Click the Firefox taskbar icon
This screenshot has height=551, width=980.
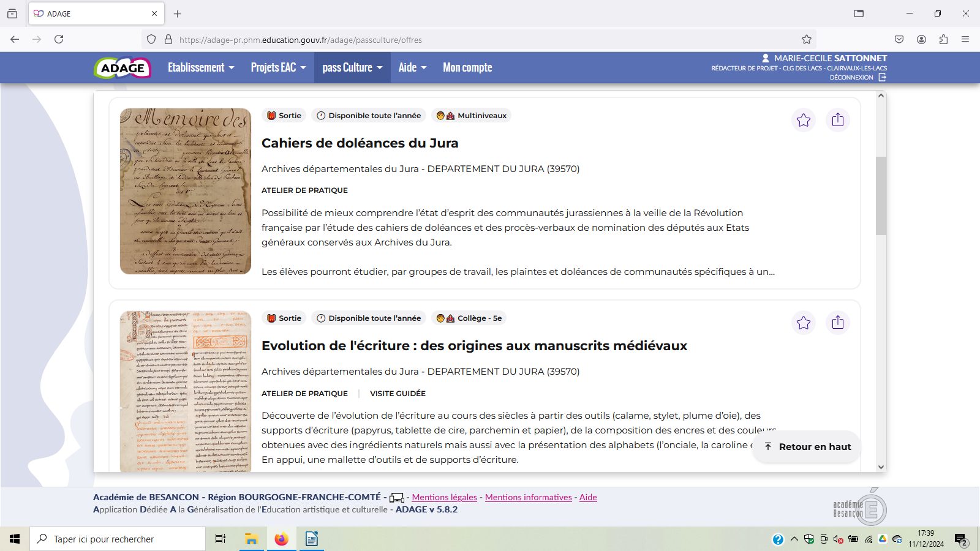click(x=281, y=539)
